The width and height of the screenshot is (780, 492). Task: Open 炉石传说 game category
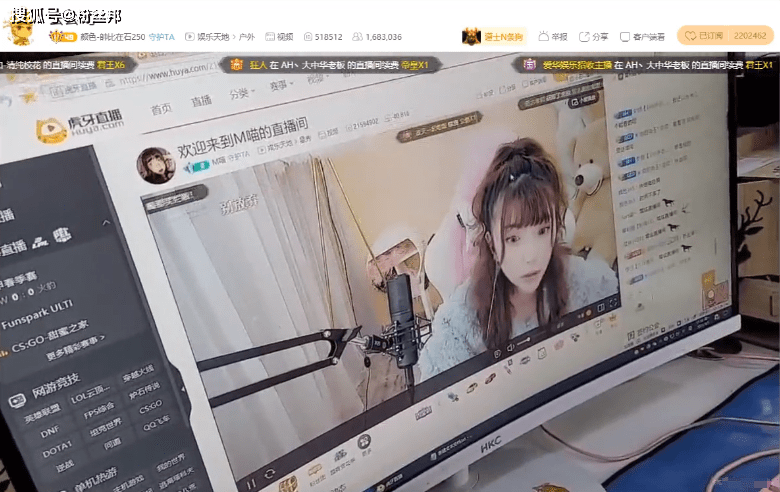point(144,391)
